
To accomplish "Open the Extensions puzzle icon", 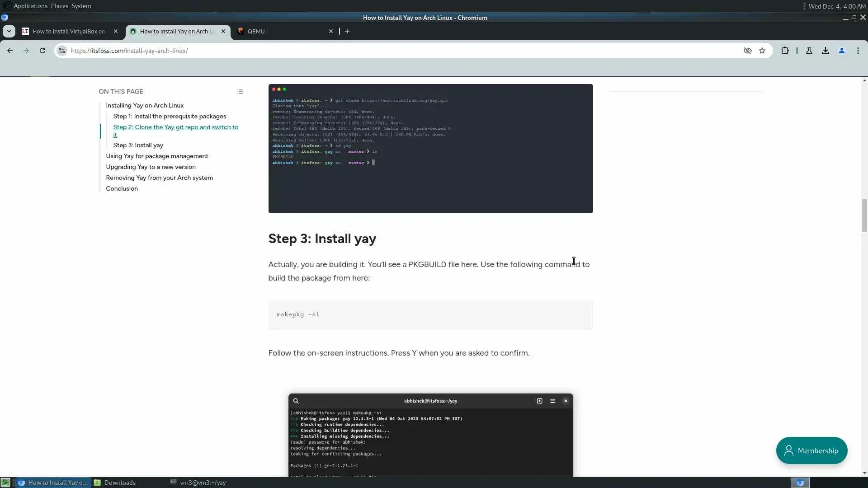I will coord(785,51).
